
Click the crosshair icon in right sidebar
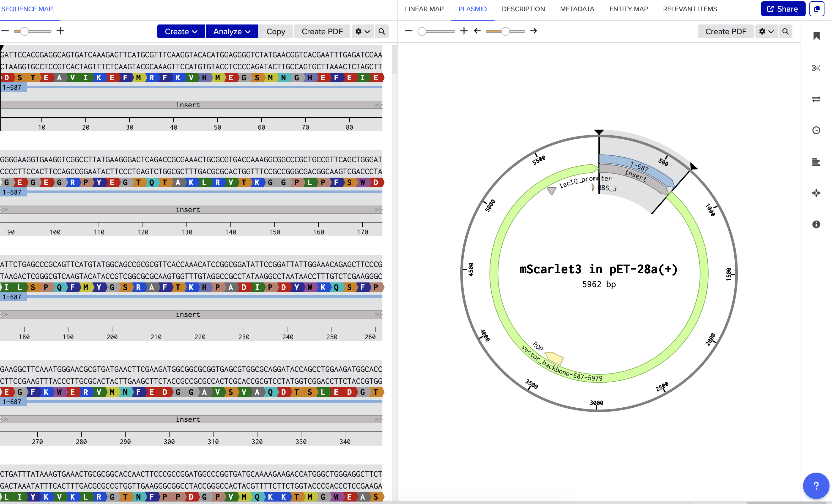point(816,193)
